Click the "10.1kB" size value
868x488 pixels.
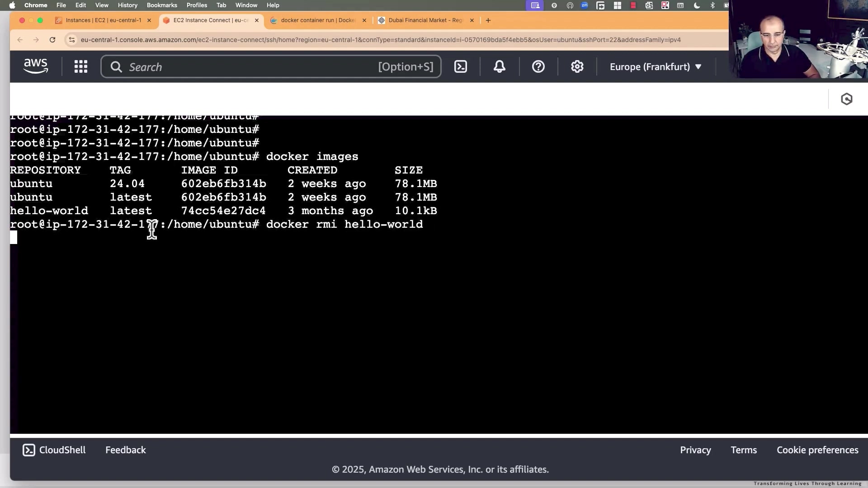(416, 211)
